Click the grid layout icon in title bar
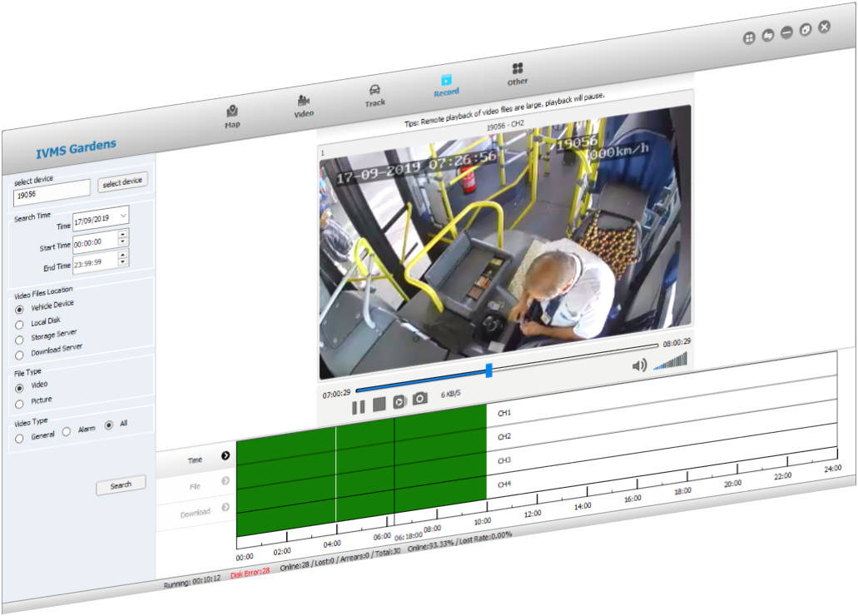Image resolution: width=858 pixels, height=616 pixels. pyautogui.click(x=749, y=37)
